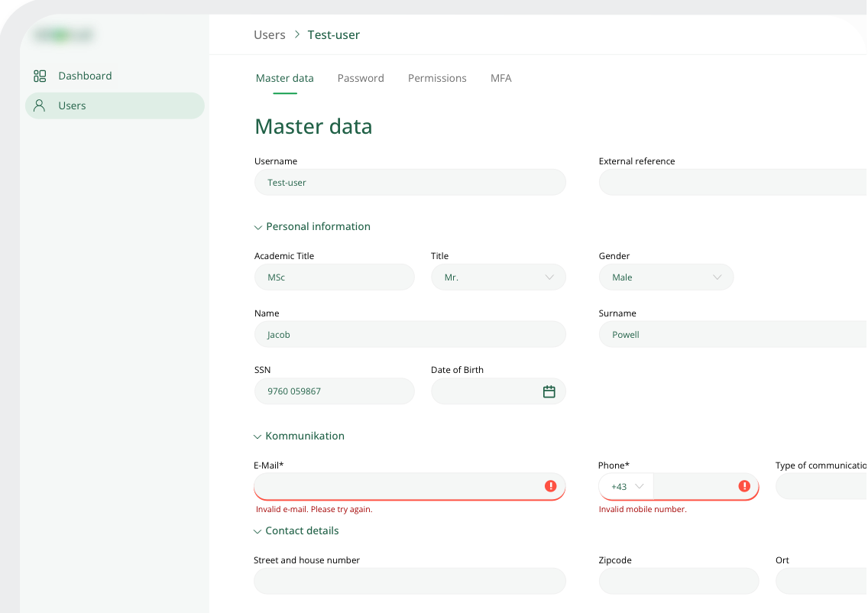Image resolution: width=868 pixels, height=613 pixels.
Task: Switch to the Password tab
Action: pyautogui.click(x=361, y=78)
